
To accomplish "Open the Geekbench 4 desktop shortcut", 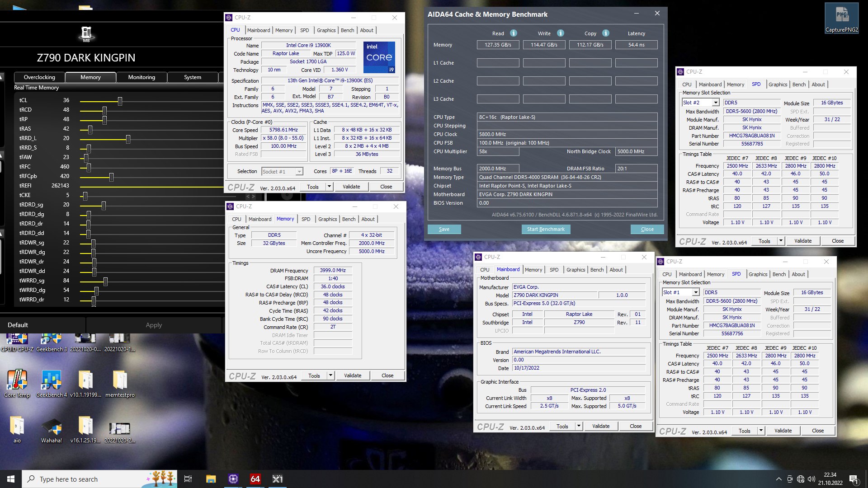I will point(52,383).
